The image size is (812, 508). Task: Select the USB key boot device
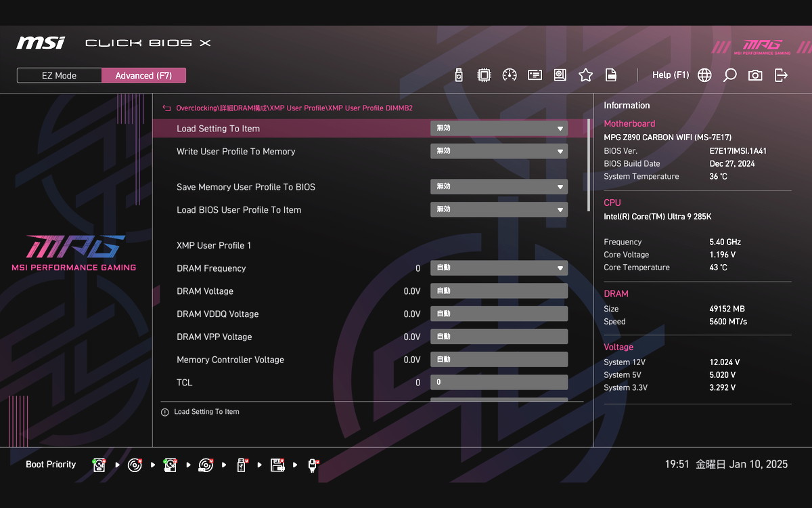tap(242, 465)
